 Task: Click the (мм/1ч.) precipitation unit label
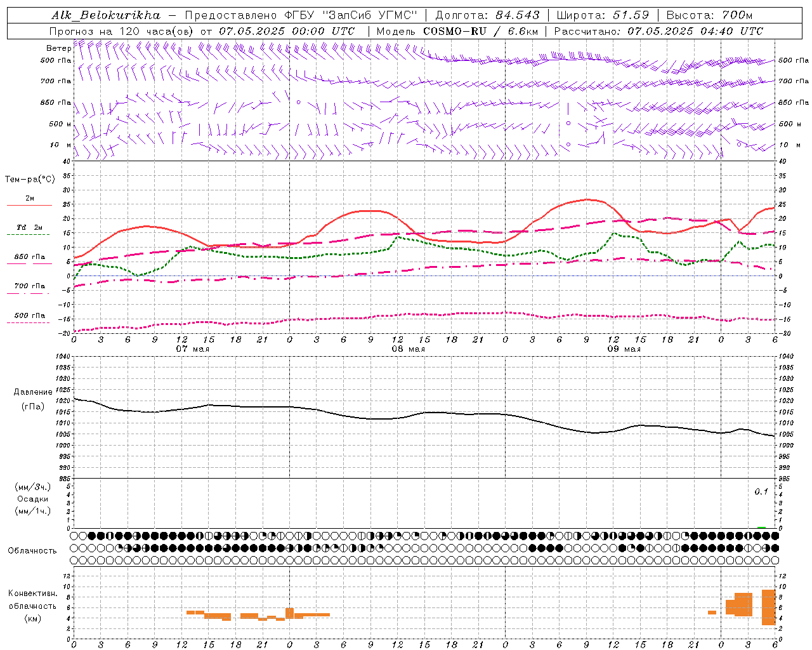pyautogui.click(x=32, y=511)
